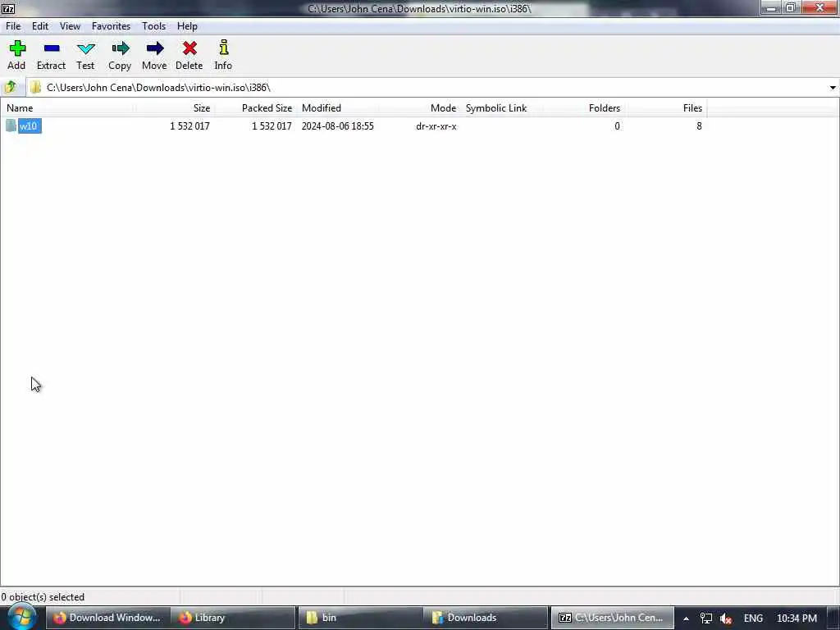Image resolution: width=840 pixels, height=630 pixels.
Task: Click the w10 Size value 1 532 017
Action: tap(189, 126)
